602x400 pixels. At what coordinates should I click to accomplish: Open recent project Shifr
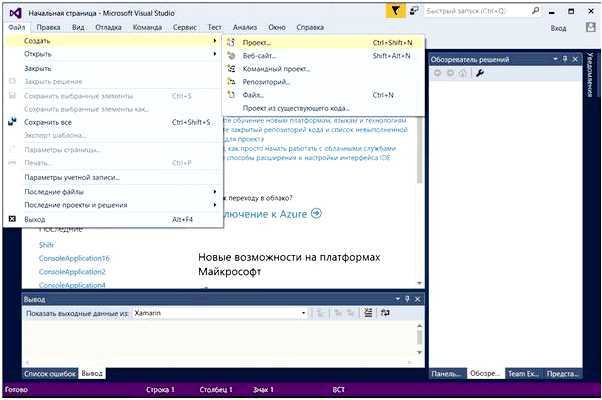tap(47, 245)
